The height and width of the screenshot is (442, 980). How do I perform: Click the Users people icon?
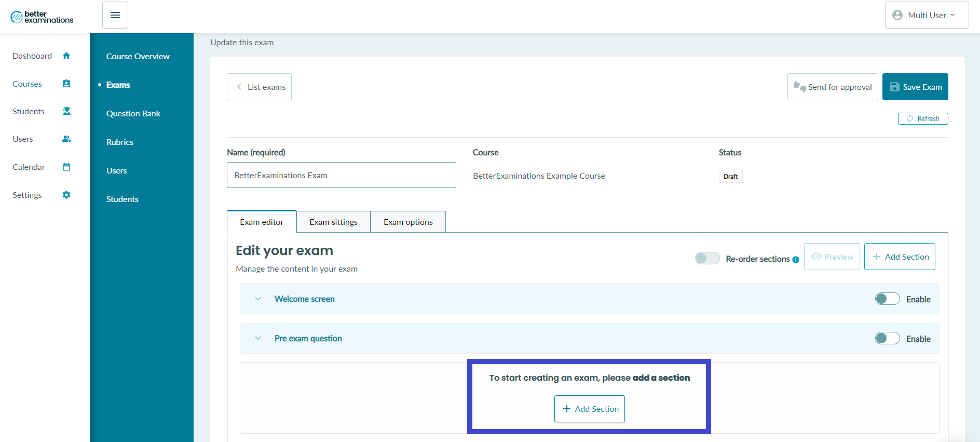(66, 139)
